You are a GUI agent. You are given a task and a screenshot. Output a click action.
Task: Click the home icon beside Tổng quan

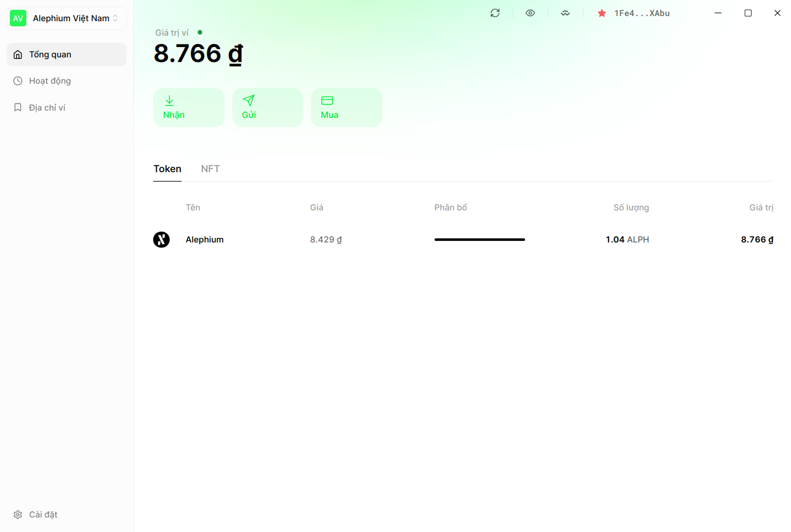click(18, 54)
